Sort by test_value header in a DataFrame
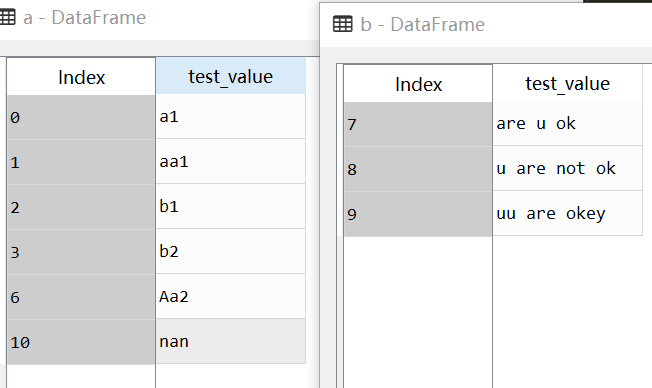This screenshot has width=652, height=388. tap(231, 76)
